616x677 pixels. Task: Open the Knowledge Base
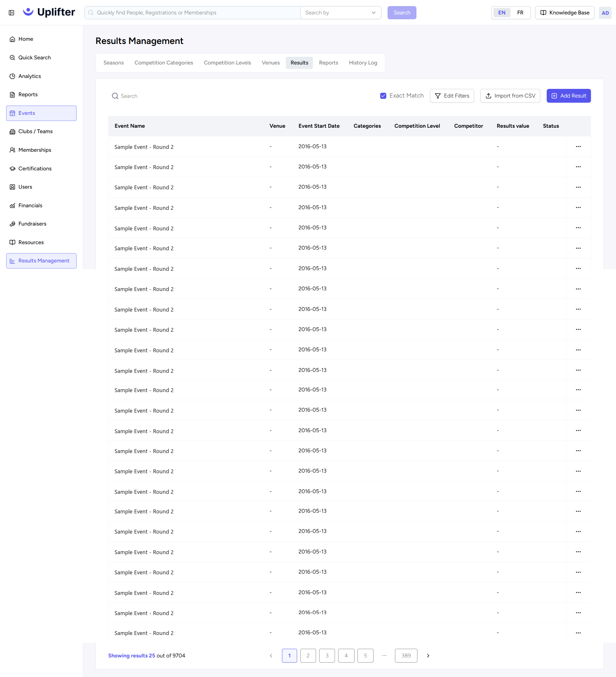564,13
